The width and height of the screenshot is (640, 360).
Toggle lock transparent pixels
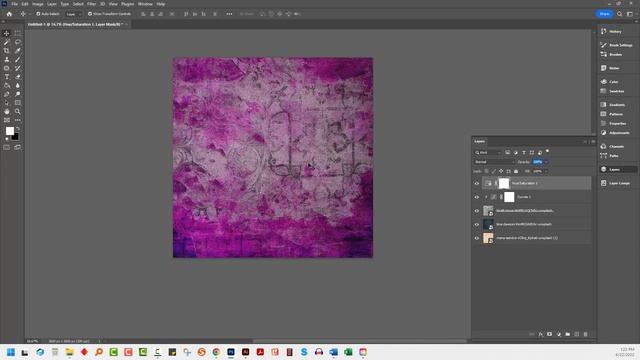click(x=487, y=171)
